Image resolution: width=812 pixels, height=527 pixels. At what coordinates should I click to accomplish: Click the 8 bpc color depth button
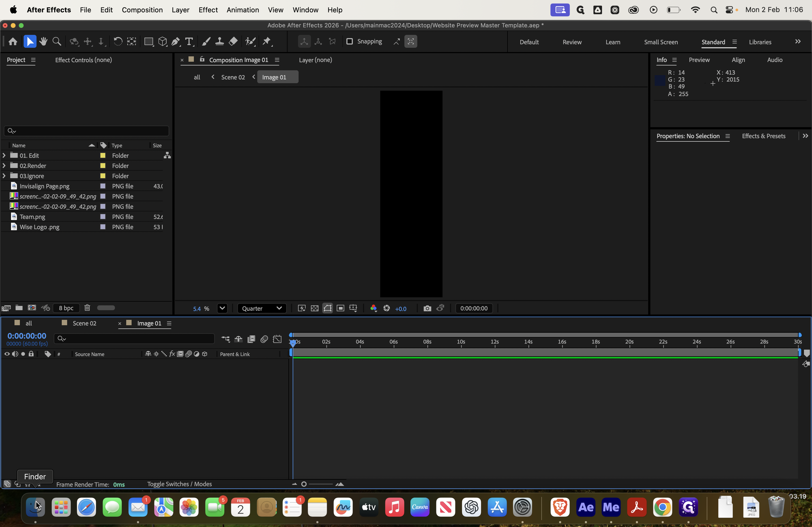[66, 308]
